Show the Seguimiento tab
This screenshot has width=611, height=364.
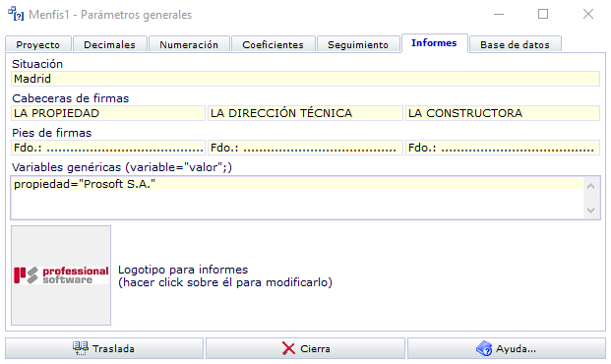pos(358,44)
